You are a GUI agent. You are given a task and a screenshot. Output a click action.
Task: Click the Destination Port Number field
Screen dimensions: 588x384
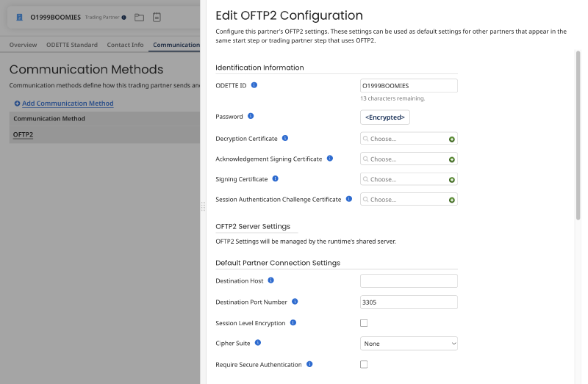coord(409,302)
